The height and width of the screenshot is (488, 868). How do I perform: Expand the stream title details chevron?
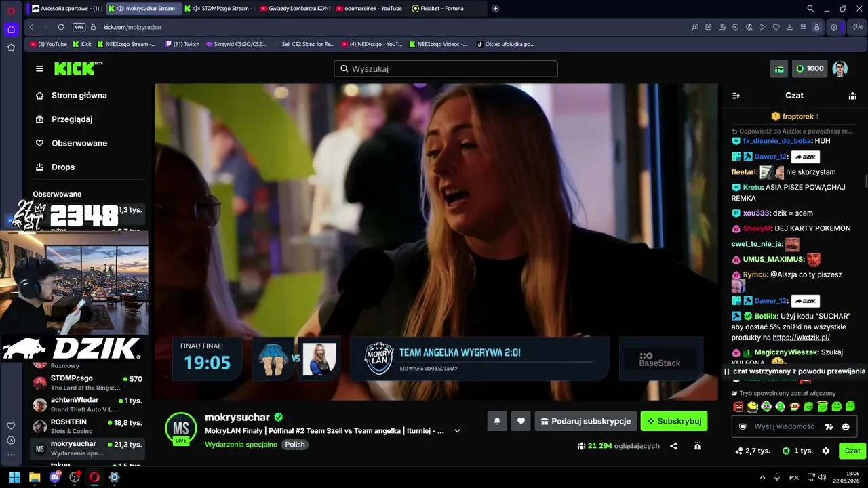[457, 431]
